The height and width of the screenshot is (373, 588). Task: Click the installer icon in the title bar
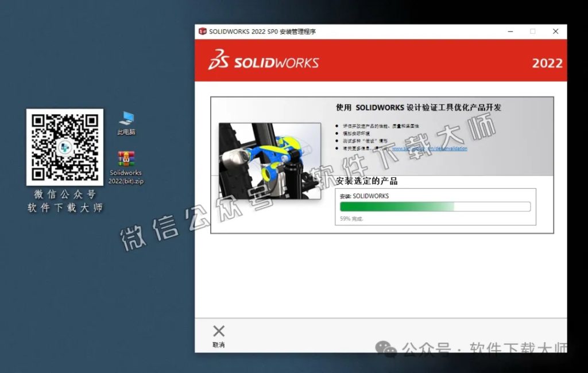point(202,32)
